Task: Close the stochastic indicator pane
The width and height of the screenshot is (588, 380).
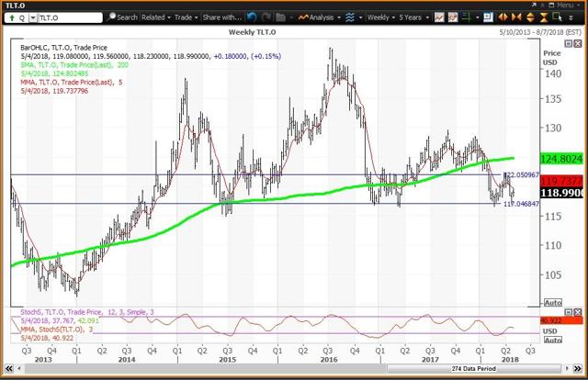Action: 578,312
